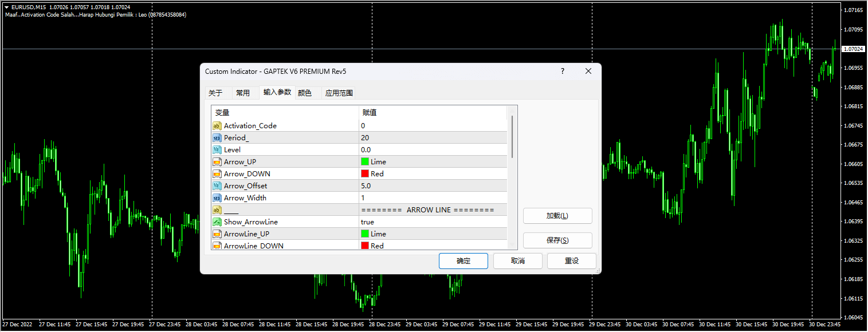Click the "ab" text icon beside Activation_Code

tap(217, 125)
